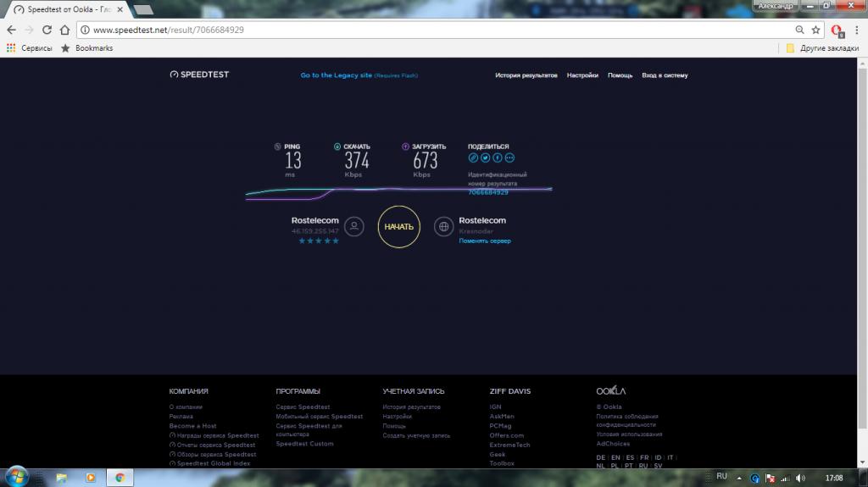Click the volume speaker tray icon
This screenshot has width=868, height=487.
coord(800,479)
